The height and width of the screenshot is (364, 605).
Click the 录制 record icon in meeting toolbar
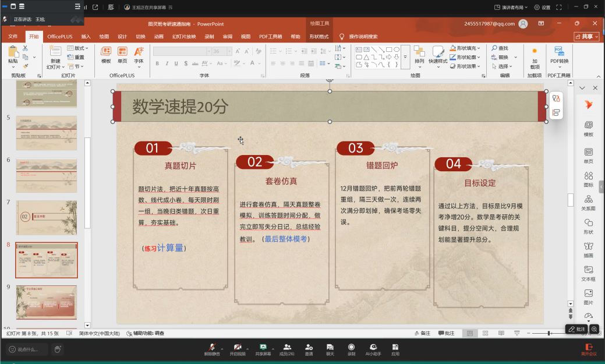coord(351,349)
